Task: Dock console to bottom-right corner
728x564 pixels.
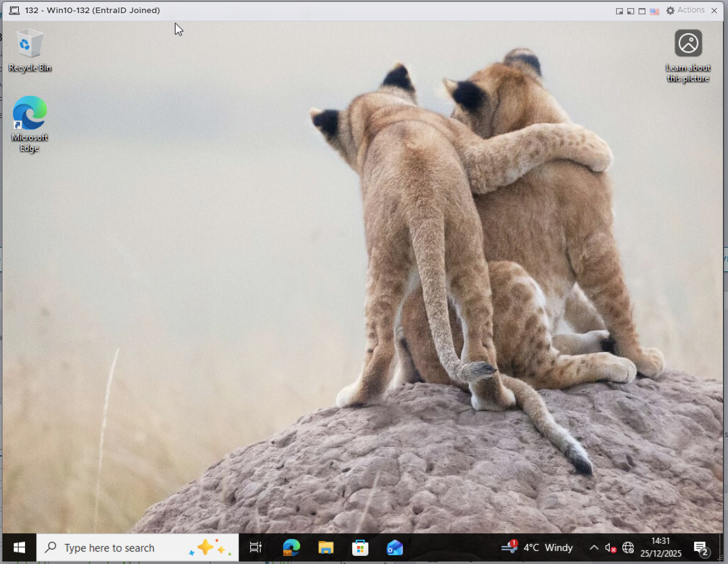Action: pos(619,11)
